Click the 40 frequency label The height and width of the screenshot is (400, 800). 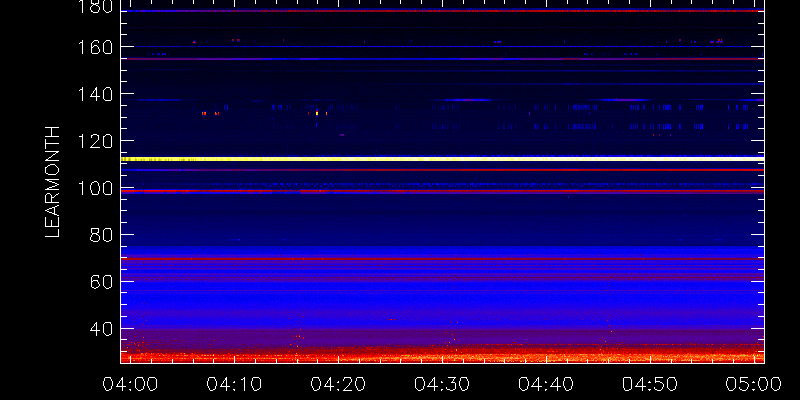click(101, 329)
